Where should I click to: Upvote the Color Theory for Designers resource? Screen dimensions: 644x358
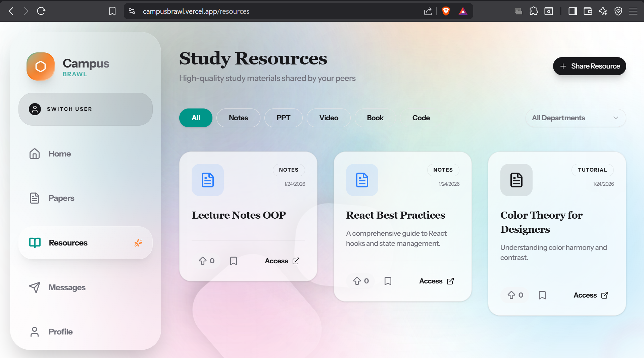click(515, 295)
